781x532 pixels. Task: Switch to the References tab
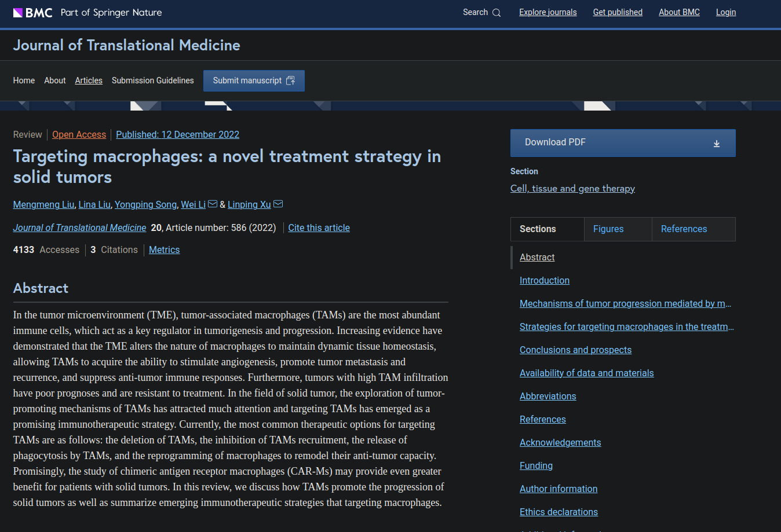tap(694, 229)
